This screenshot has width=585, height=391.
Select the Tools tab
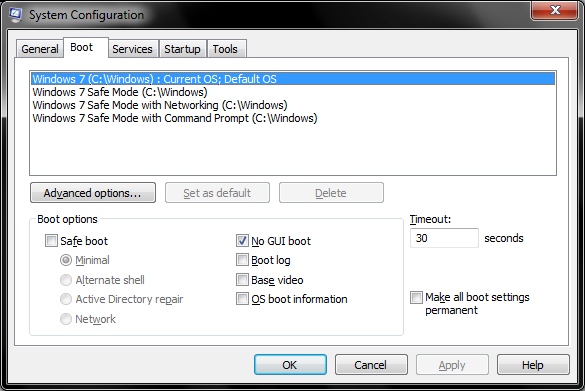coord(225,49)
